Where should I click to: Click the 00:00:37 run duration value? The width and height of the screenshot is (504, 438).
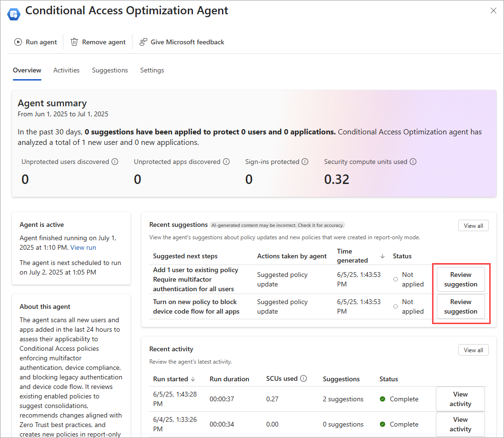coord(222,399)
